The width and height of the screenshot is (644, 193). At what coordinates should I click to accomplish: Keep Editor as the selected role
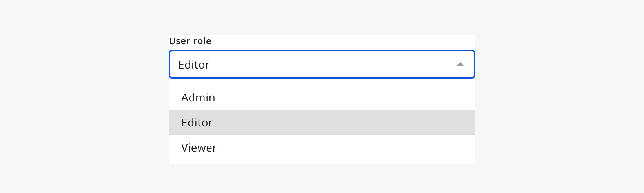[x=322, y=123]
